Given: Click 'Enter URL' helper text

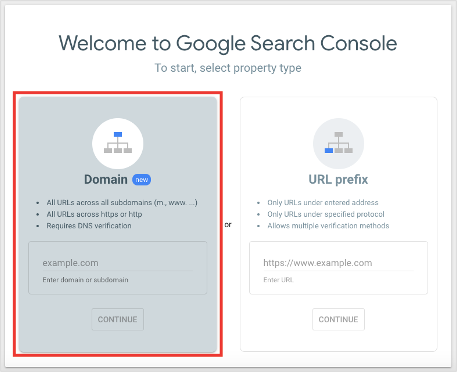Looking at the screenshot, I should point(278,280).
